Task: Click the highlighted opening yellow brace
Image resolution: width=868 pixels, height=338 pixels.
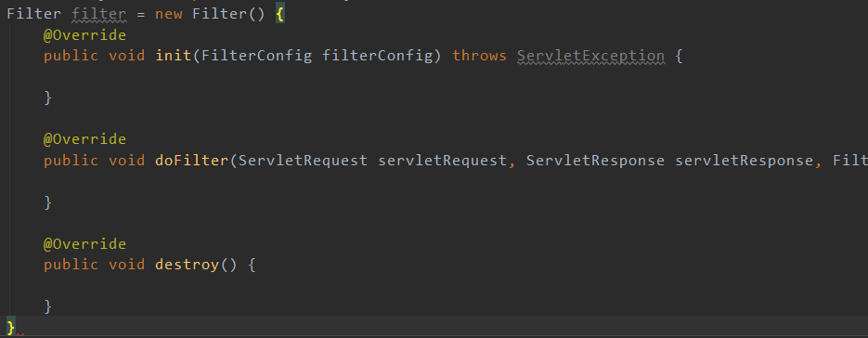Action: click(280, 14)
